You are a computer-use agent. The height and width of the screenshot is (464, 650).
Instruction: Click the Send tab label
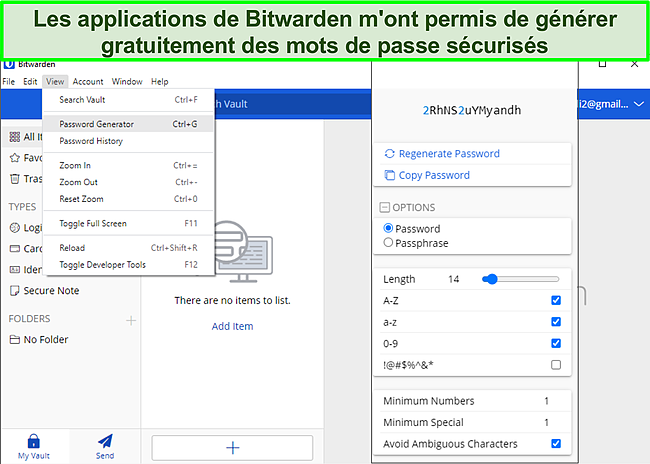click(x=105, y=456)
